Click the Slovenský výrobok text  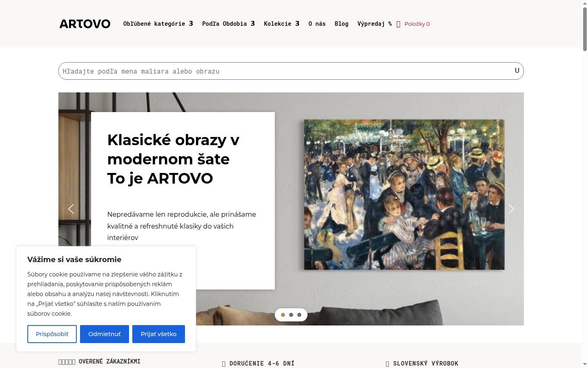(426, 364)
